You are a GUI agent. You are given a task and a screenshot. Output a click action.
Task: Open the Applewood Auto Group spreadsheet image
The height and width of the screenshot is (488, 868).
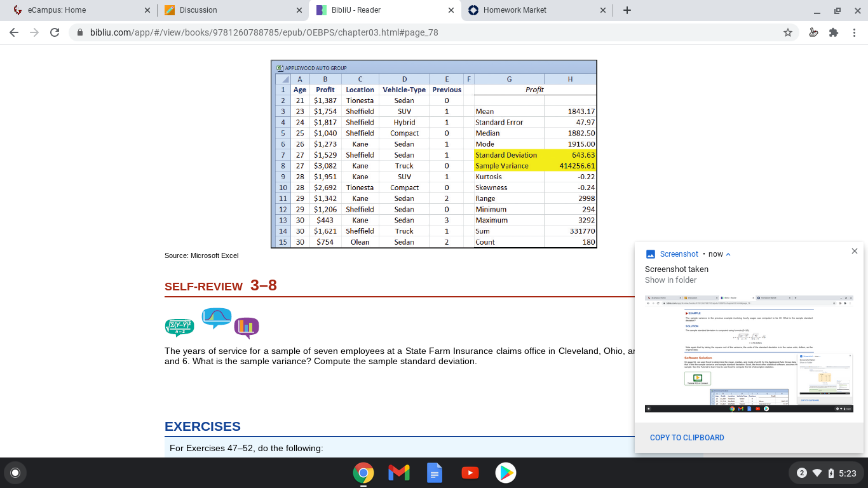pos(434,154)
